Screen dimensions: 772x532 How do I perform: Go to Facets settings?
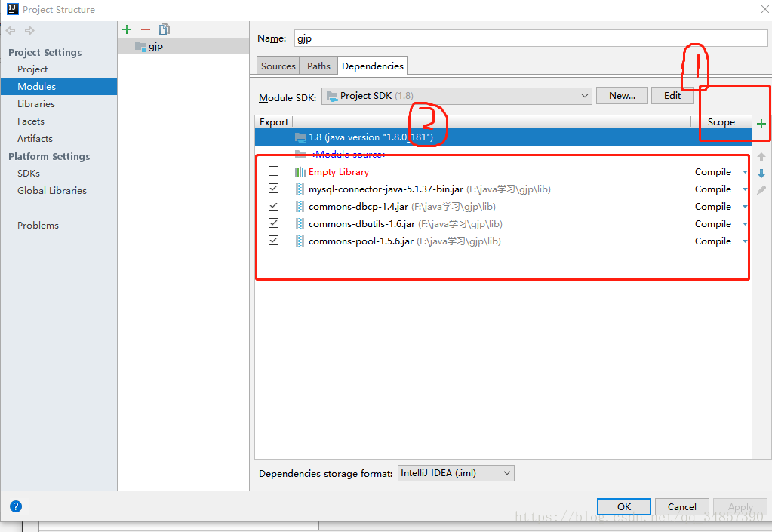pyautogui.click(x=30, y=121)
